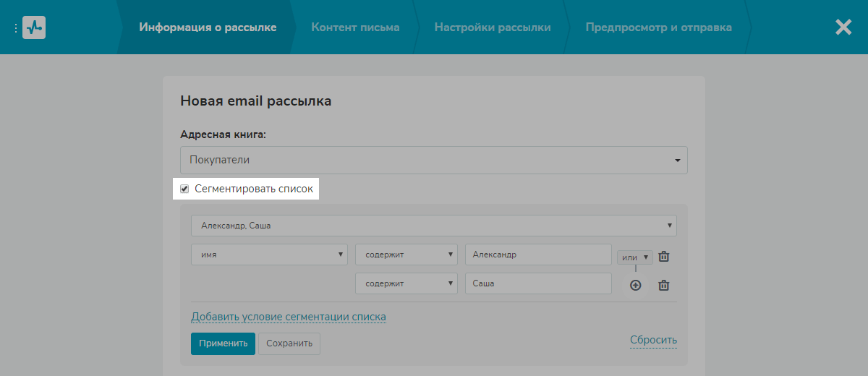Change the 'или' logic operator dropdown

point(634,257)
